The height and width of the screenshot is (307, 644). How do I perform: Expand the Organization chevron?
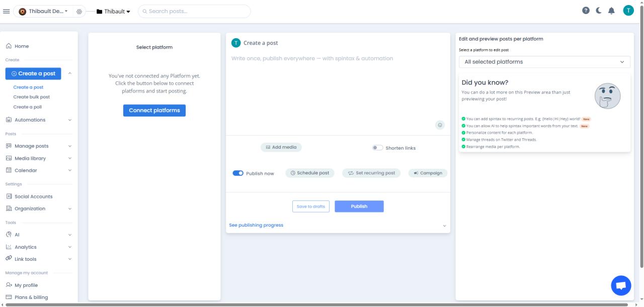[x=70, y=209]
